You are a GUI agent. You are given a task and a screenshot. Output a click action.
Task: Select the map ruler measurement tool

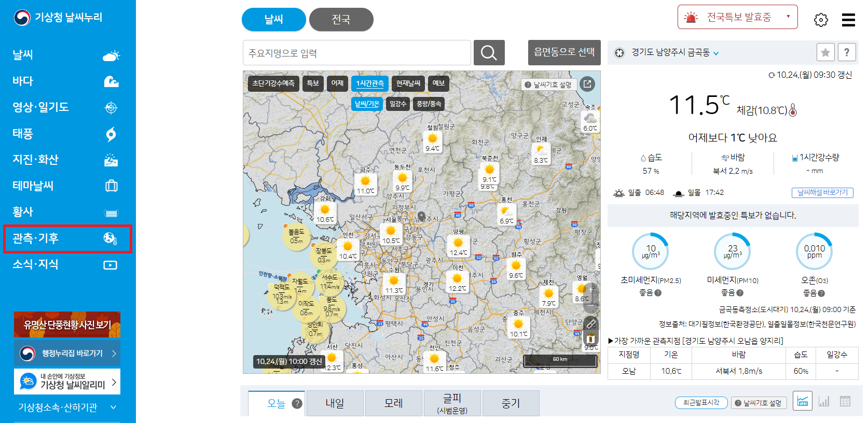point(591,324)
